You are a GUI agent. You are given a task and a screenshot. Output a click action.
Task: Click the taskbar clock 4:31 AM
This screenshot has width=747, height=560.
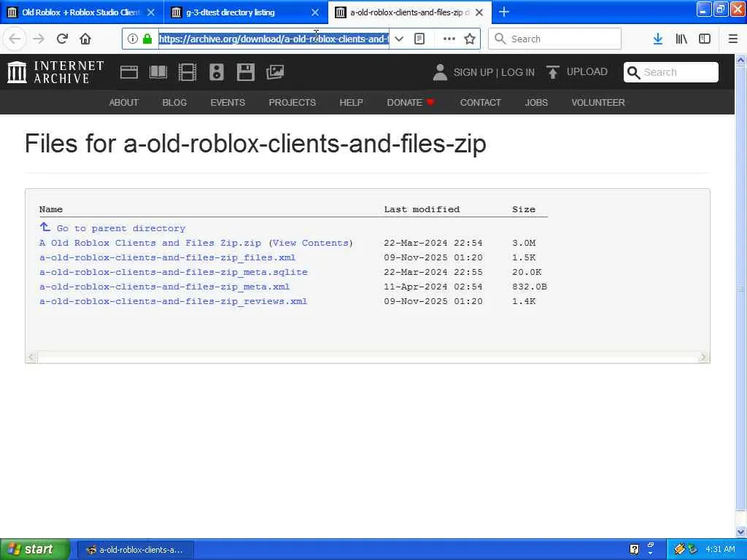[x=720, y=549]
